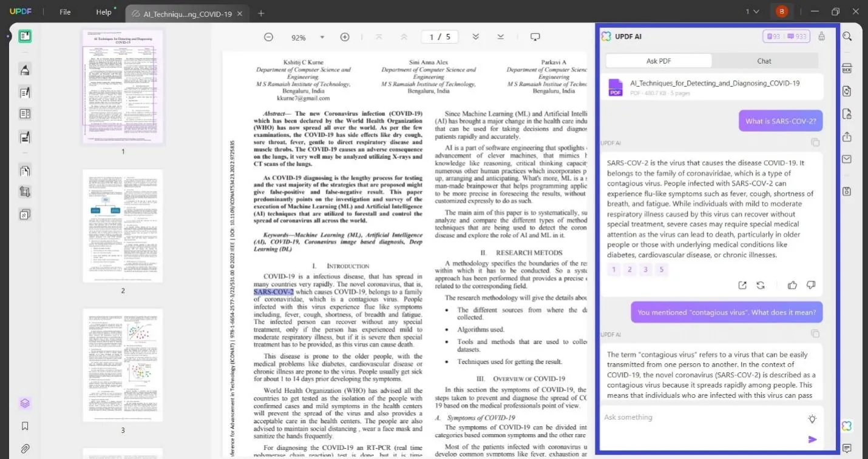Click the 'What is SARS-COV-2?' chat bubble
Viewport: 868px width, 459px height.
[781, 121]
